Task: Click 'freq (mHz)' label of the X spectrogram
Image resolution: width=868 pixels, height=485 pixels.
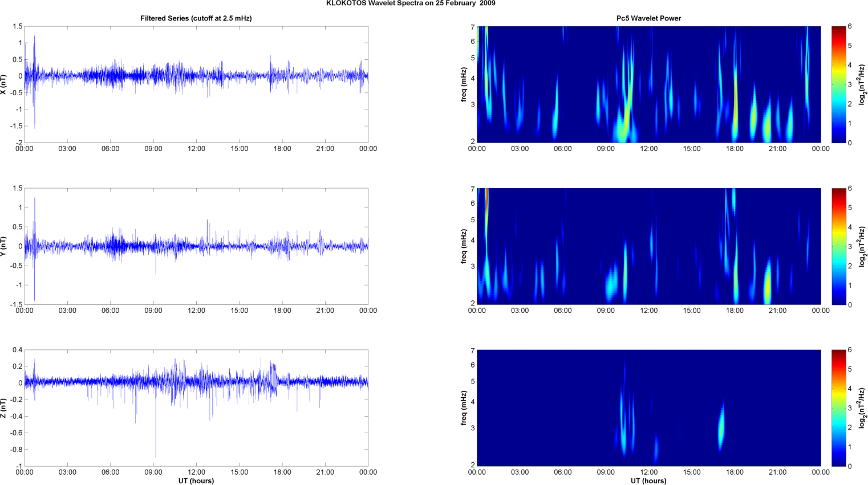Action: pos(464,84)
